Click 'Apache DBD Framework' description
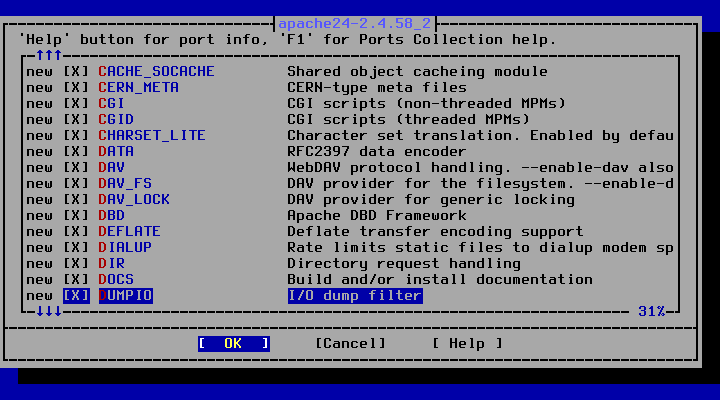This screenshot has width=720, height=400. pos(377,215)
